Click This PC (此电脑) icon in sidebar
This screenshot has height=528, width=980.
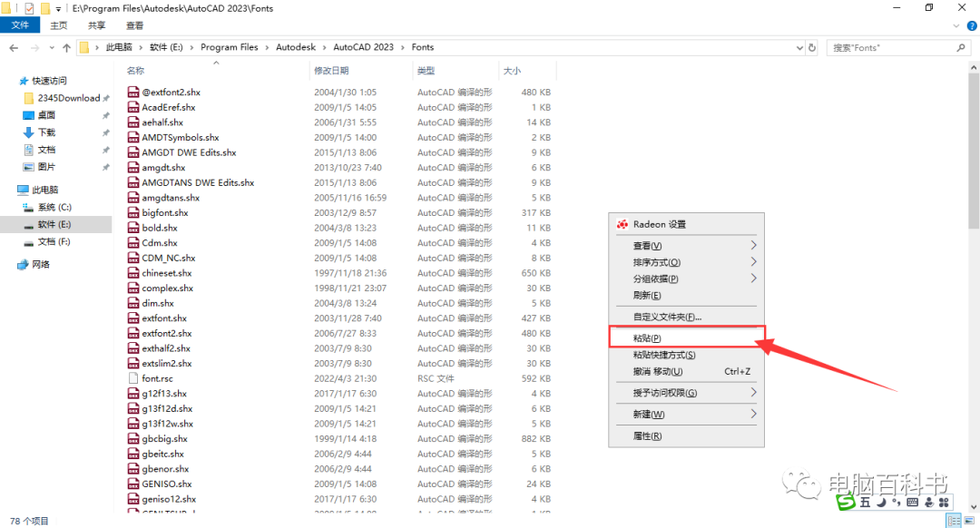pyautogui.click(x=23, y=190)
